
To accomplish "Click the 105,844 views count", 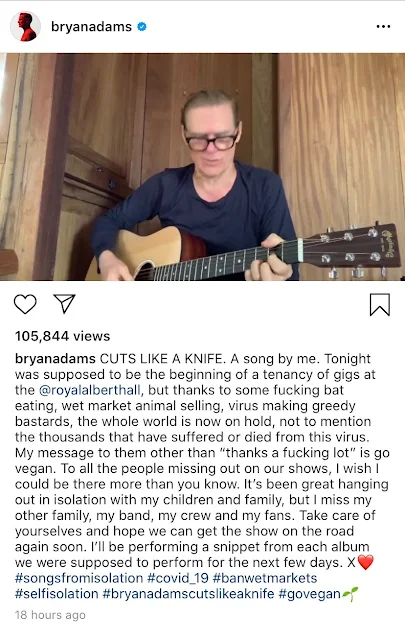I will coord(62,336).
